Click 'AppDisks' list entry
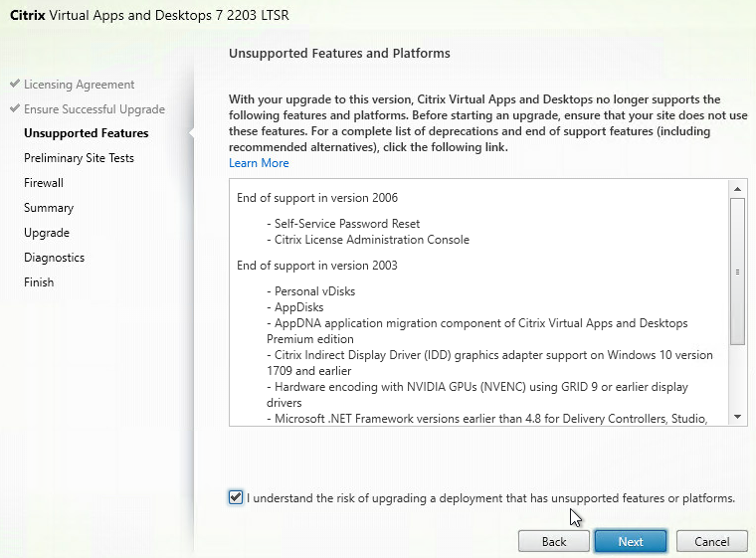The width and height of the screenshot is (756, 558). pyautogui.click(x=295, y=307)
